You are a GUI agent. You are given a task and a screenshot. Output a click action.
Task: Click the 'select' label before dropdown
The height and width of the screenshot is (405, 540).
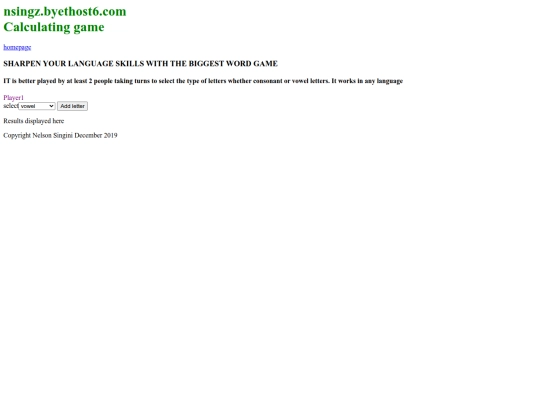pyautogui.click(x=11, y=106)
